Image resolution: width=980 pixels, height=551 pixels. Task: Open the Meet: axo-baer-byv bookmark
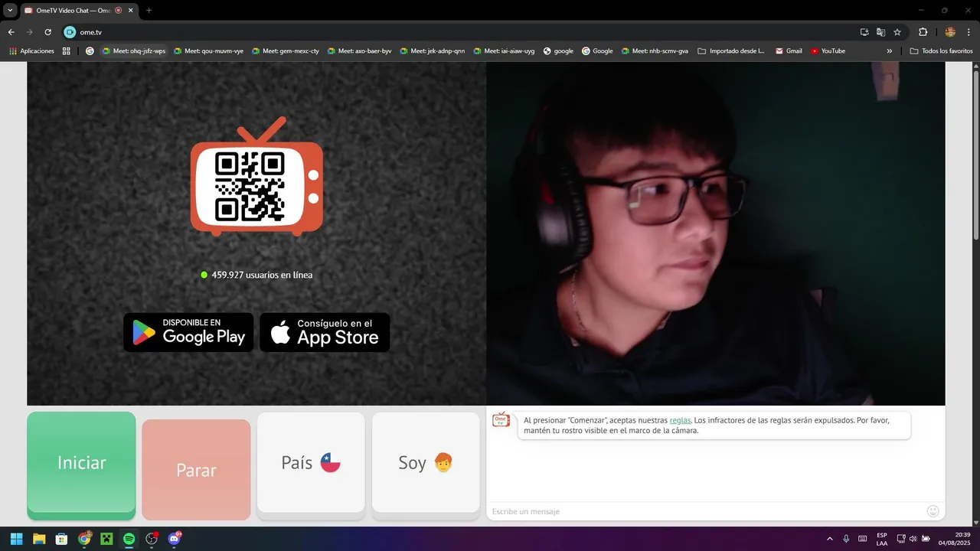pyautogui.click(x=359, y=51)
